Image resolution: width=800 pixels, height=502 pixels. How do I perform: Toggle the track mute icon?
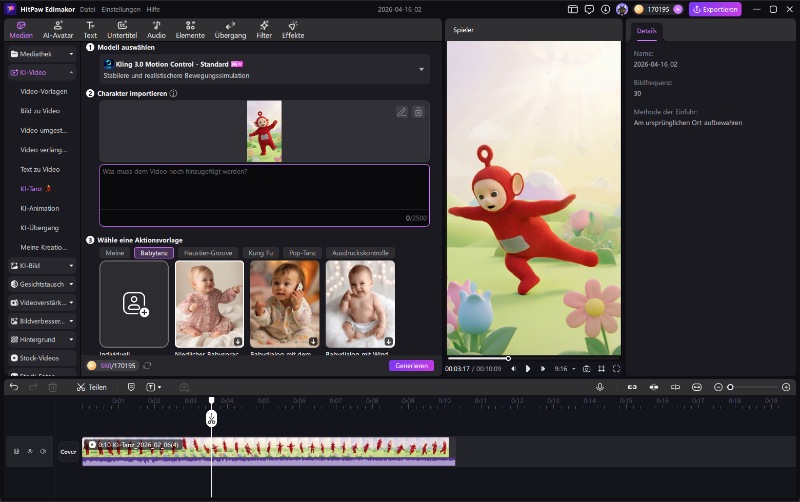tap(43, 451)
